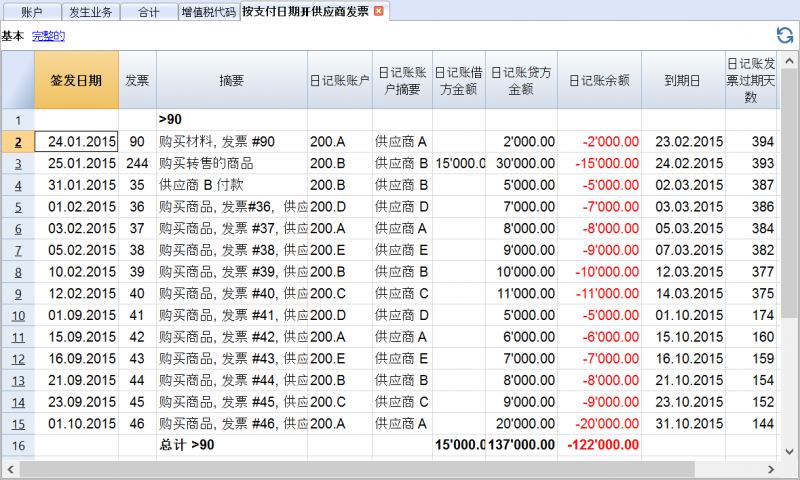Click 供应商 C in row 14
Screen dimensions: 800x480
pyautogui.click(x=403, y=402)
